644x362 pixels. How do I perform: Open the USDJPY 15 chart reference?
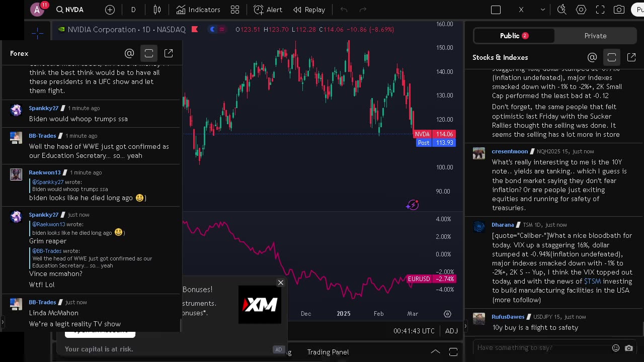point(547,317)
